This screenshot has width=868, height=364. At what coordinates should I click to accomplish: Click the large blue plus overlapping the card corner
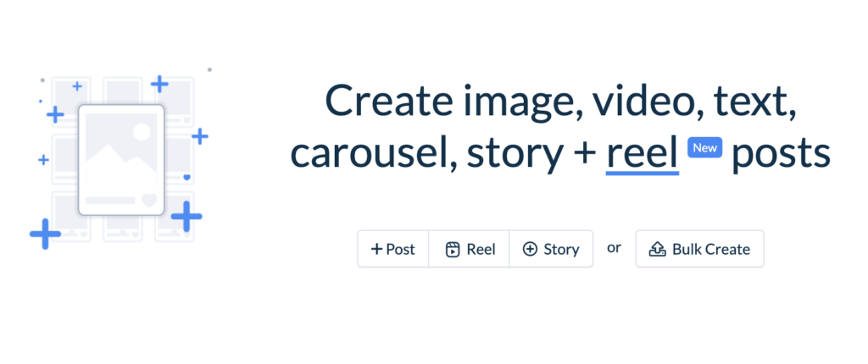point(186,217)
